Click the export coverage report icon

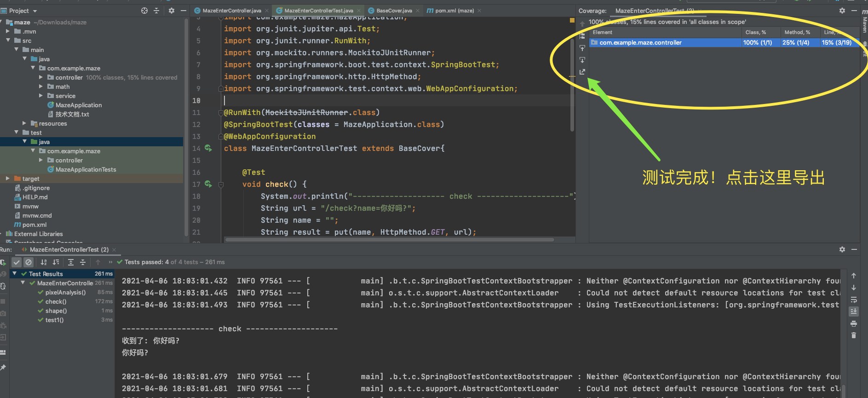pyautogui.click(x=582, y=72)
